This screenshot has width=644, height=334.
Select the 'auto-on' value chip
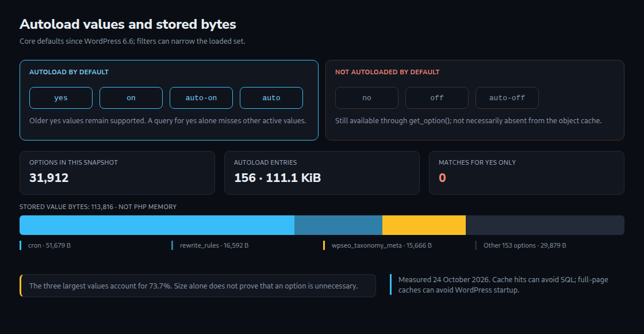(201, 98)
